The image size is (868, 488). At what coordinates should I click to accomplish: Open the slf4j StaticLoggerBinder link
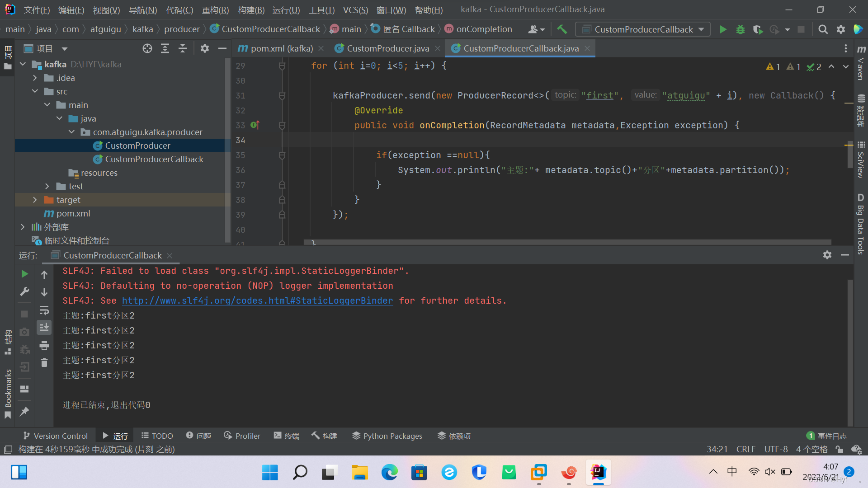[257, 300]
